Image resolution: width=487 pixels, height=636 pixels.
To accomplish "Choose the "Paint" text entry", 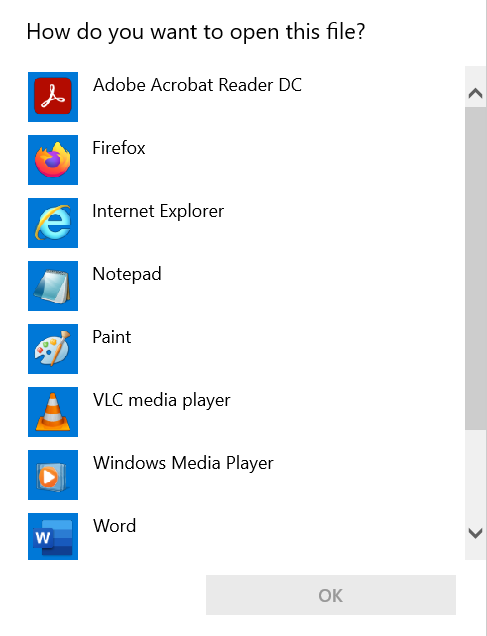I will click(112, 337).
